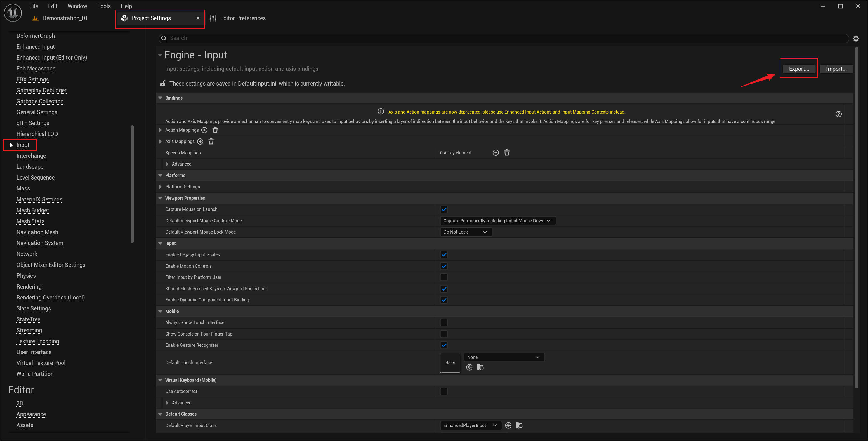This screenshot has height=441, width=868.
Task: Open settings gear next to search bar
Action: click(855, 38)
